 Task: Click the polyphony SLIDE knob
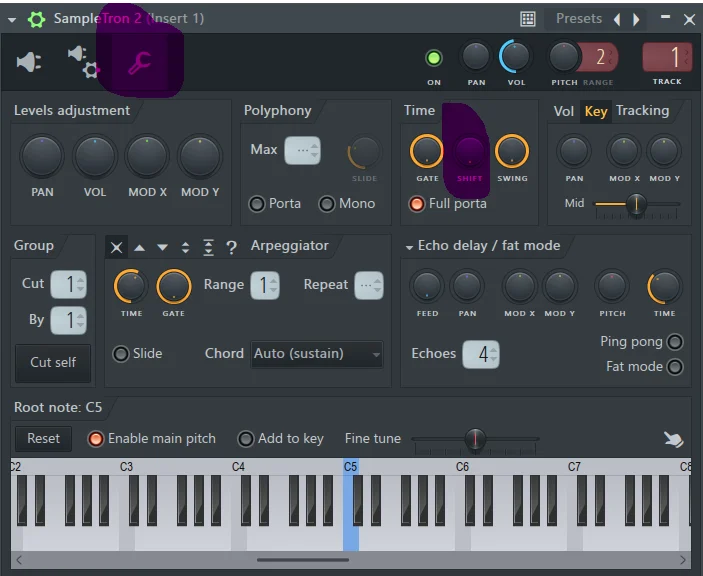coord(364,152)
